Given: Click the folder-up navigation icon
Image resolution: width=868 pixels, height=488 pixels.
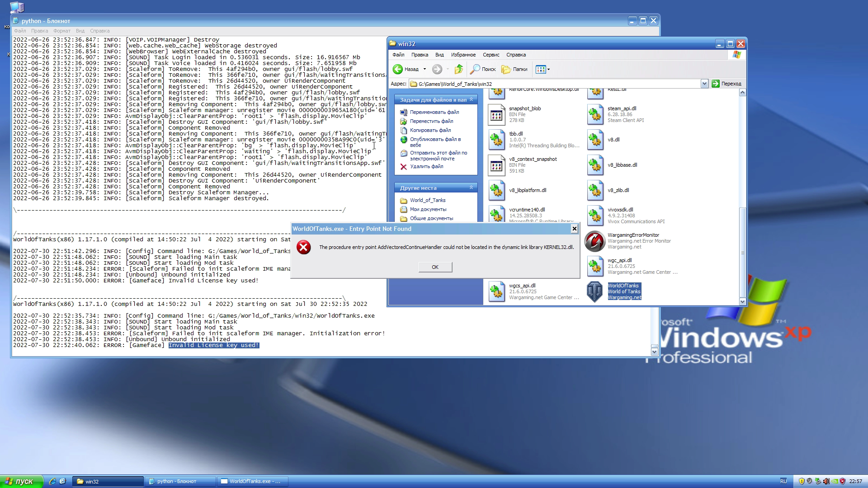Looking at the screenshot, I should 459,69.
